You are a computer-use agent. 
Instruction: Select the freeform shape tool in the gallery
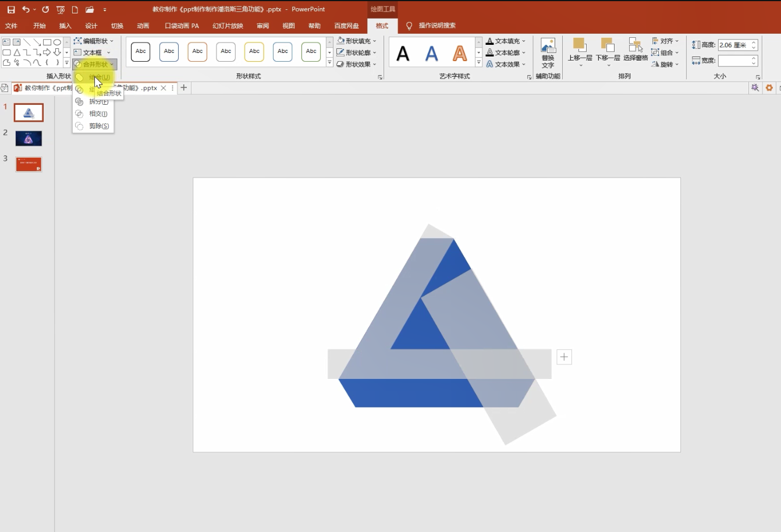[x=6, y=63]
